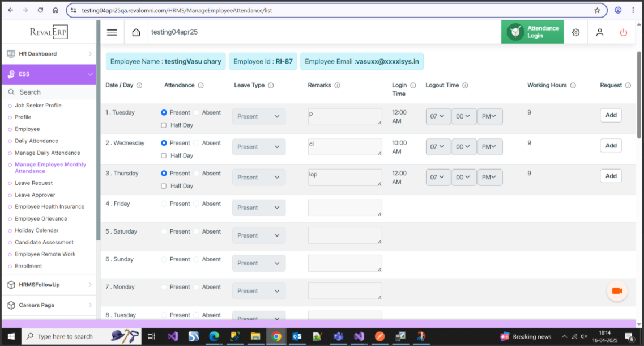The height and width of the screenshot is (346, 644).
Task: Select Absent radio for 1. Tuesday
Action: tap(197, 112)
